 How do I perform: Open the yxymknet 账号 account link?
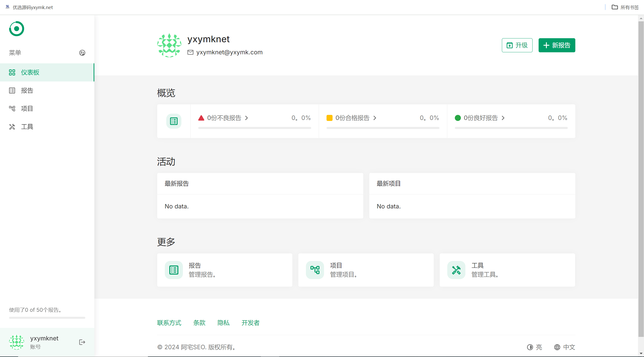point(44,342)
